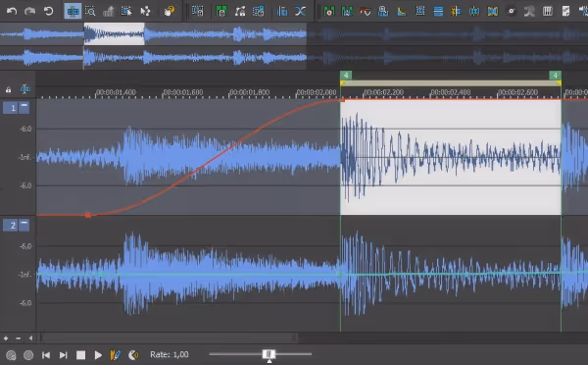Click the Undo arrow icon

coord(12,11)
